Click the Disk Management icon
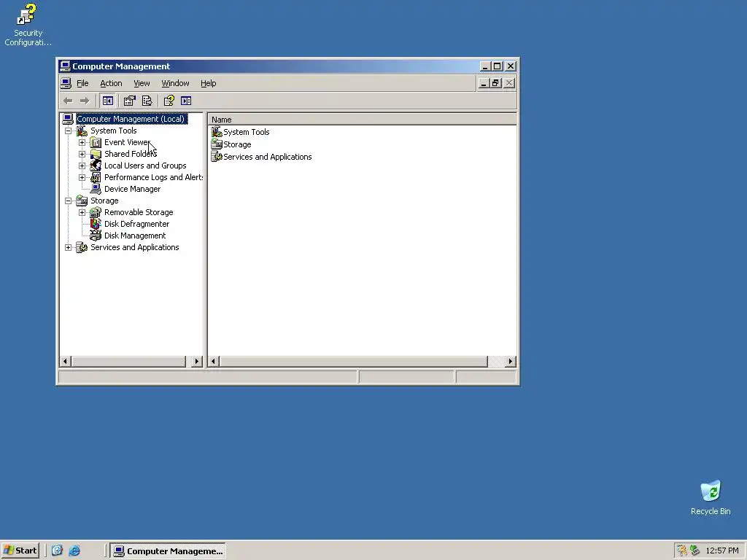The image size is (747, 560). click(96, 236)
